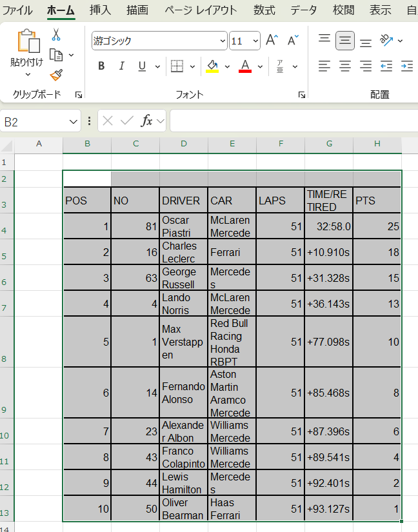Select the TIME/RETIRED header cell

(x=328, y=200)
